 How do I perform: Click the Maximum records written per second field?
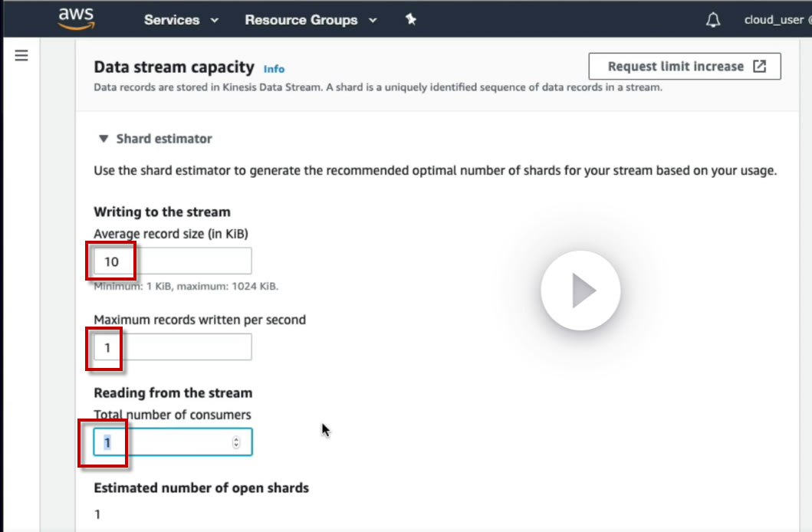coord(173,346)
